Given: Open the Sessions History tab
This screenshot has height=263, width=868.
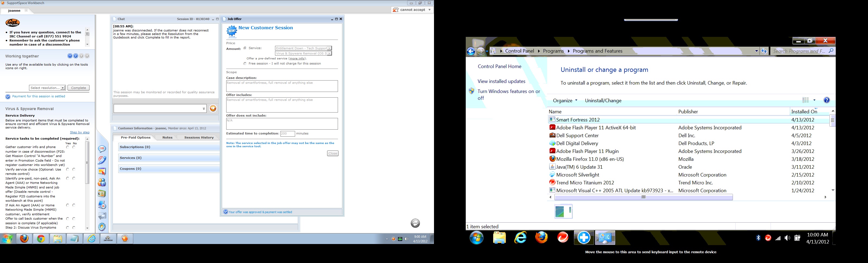Looking at the screenshot, I should [199, 137].
